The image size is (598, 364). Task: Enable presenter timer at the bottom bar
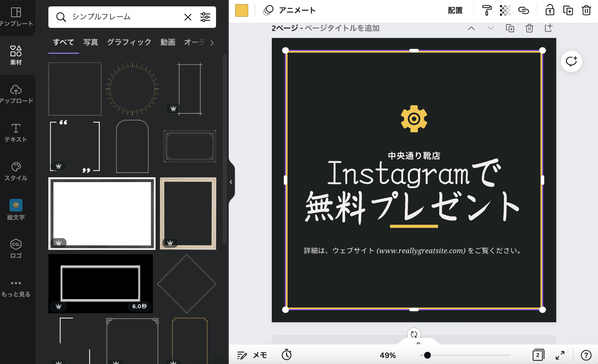click(287, 355)
